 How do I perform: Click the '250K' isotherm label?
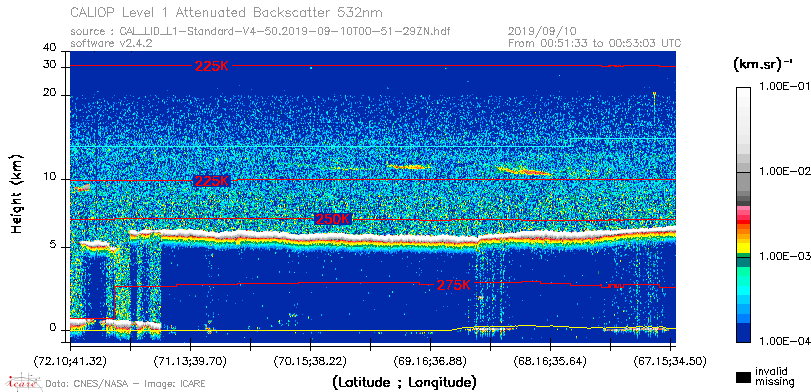pos(333,219)
